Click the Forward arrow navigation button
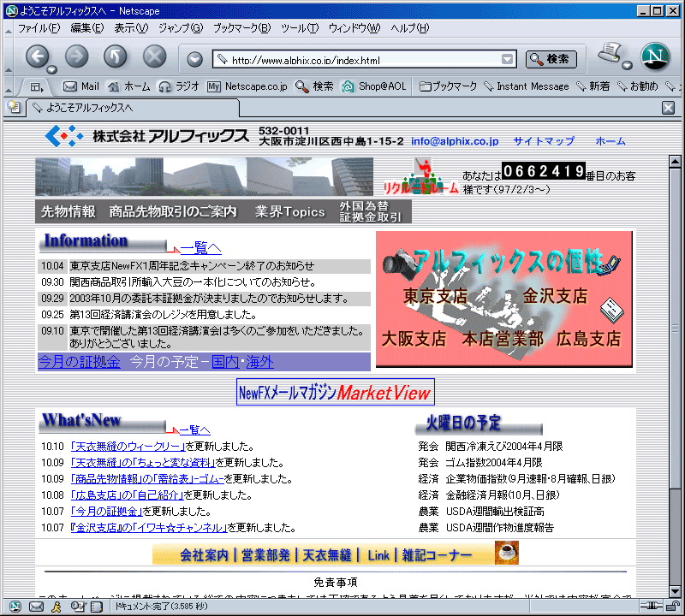Image resolution: width=685 pixels, height=616 pixels. point(76,56)
